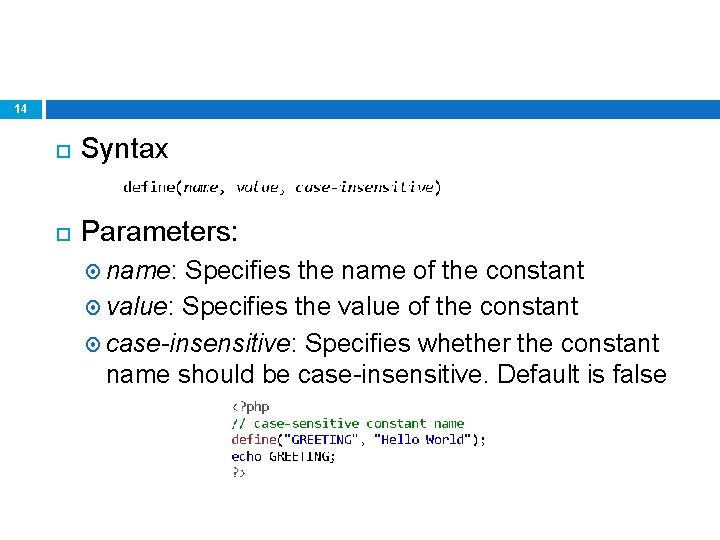Click the circular bullet before 'case-insensitive'

(93, 344)
